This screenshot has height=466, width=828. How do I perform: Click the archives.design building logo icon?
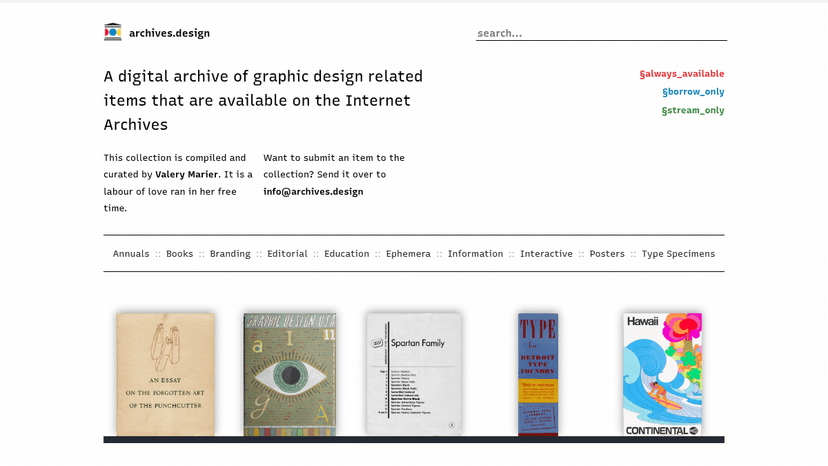pyautogui.click(x=112, y=32)
